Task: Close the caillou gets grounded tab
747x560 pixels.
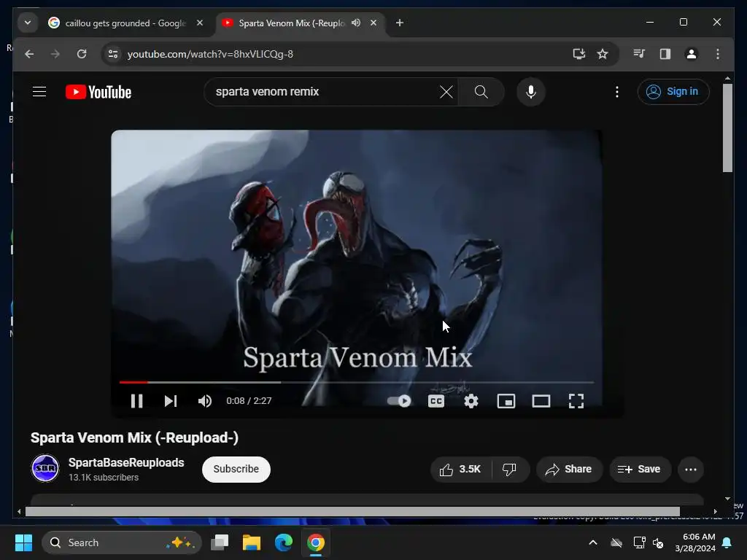Action: [x=200, y=23]
